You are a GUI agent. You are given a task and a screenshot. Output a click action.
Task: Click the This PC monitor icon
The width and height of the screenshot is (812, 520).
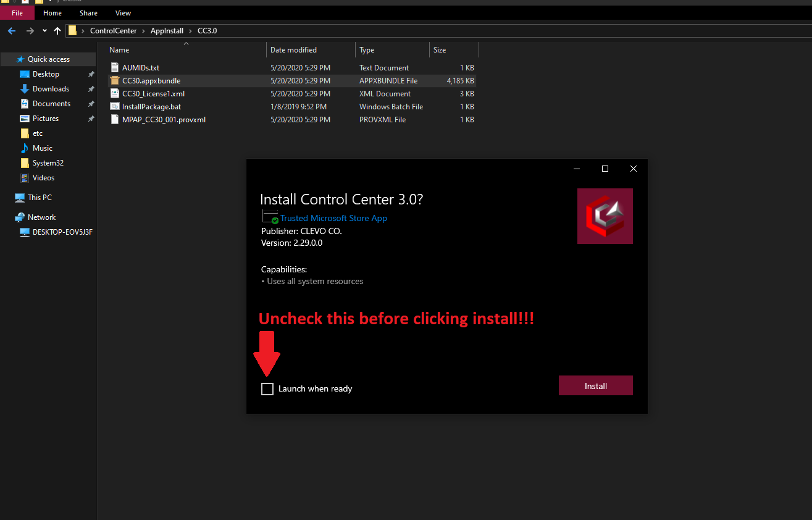click(20, 198)
